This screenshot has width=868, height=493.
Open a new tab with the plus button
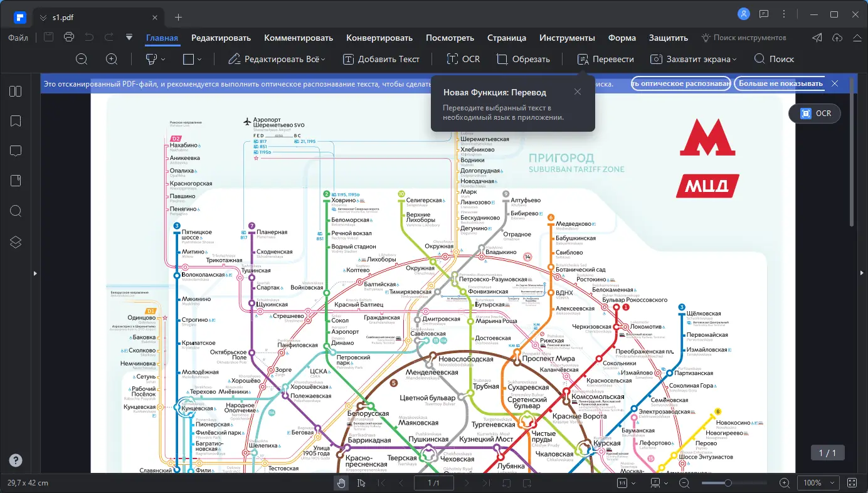click(178, 18)
